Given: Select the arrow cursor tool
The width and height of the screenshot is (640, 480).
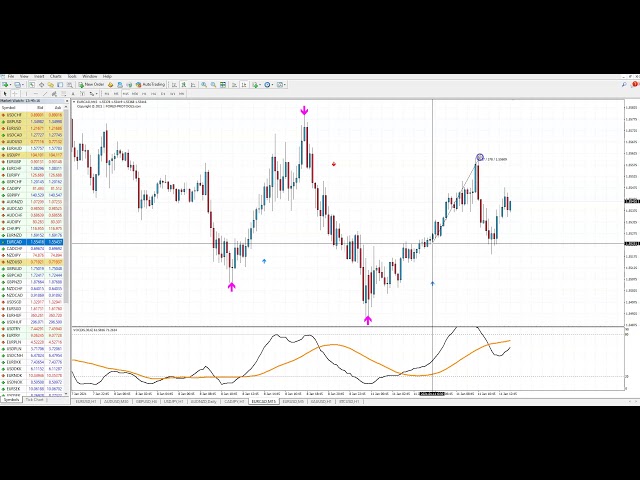Looking at the screenshot, I should 5,94.
